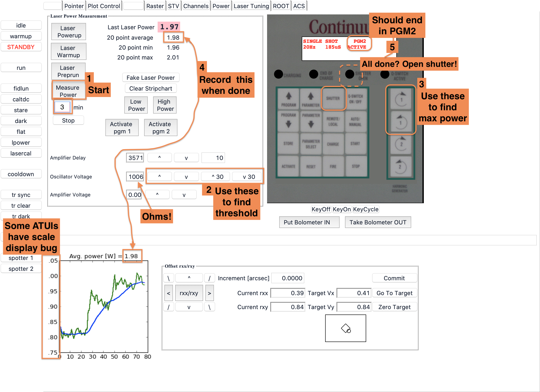Click Go To Target
This screenshot has height=392, width=540.
coord(394,293)
